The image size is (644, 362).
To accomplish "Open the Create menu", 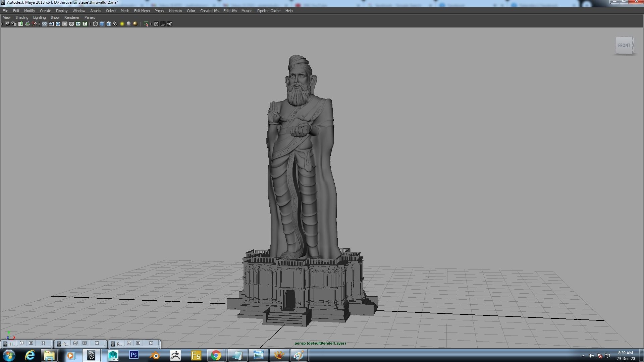I will pos(45,11).
